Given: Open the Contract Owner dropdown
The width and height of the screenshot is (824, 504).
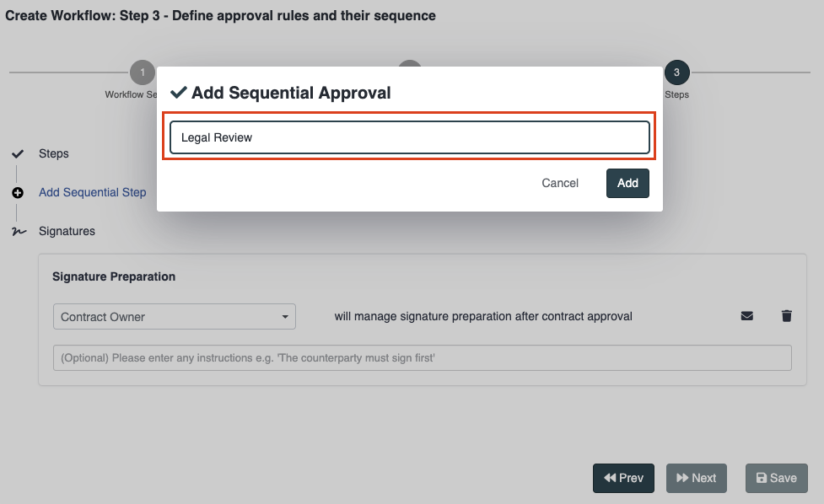Looking at the screenshot, I should click(174, 317).
